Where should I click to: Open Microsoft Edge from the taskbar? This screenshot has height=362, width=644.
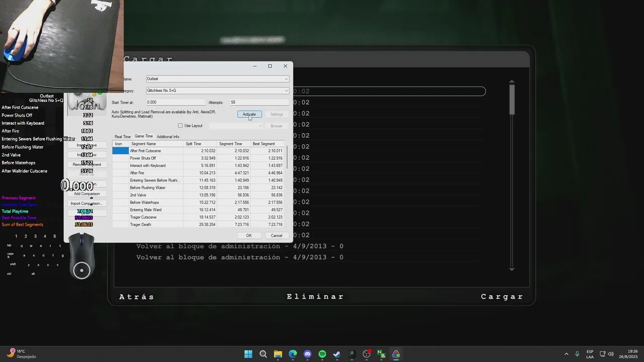(293, 354)
